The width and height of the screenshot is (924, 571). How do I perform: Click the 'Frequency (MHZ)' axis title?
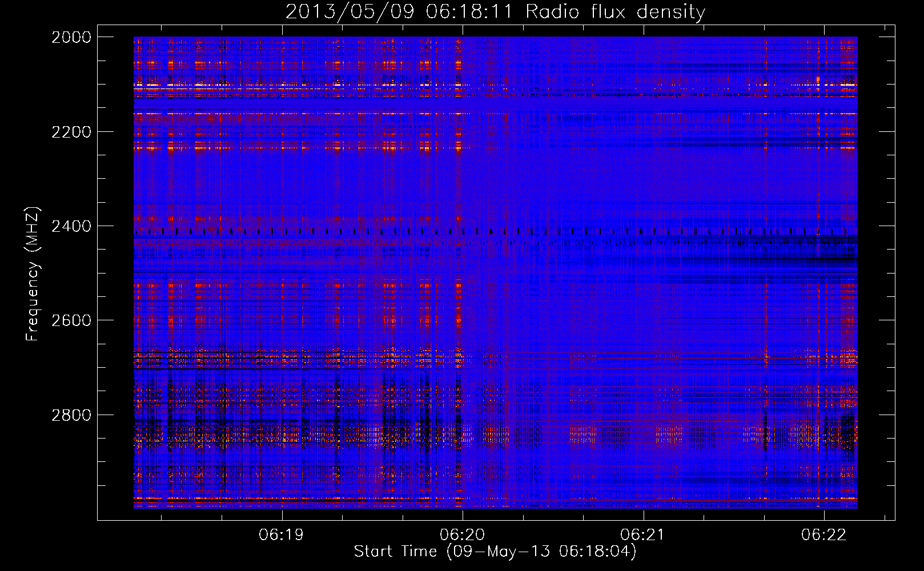pyautogui.click(x=33, y=274)
